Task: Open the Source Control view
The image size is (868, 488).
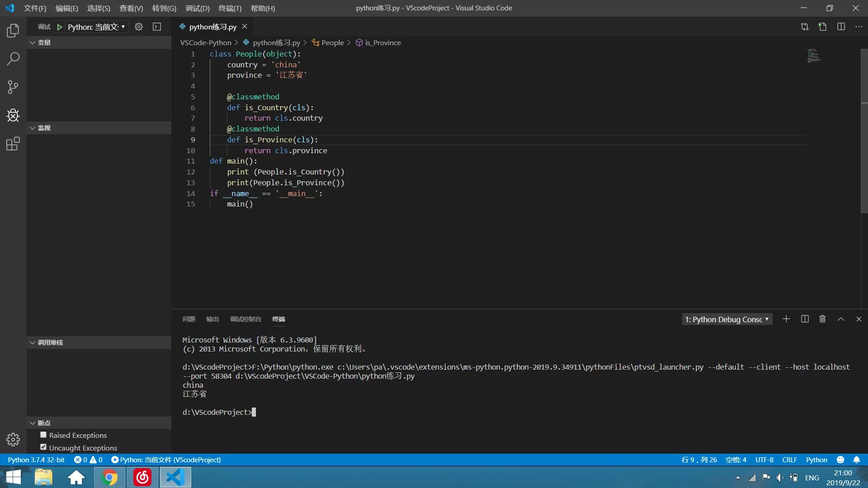Action: (x=13, y=87)
